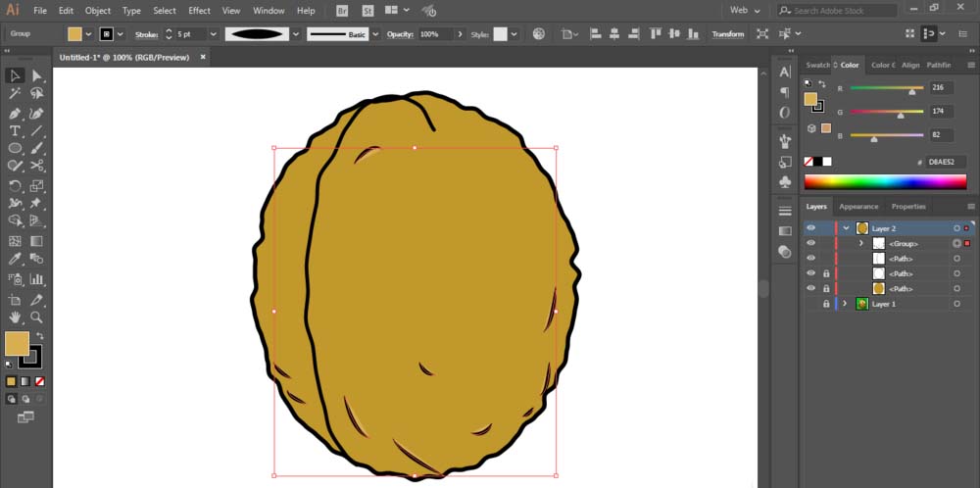Open the Window menu

click(x=269, y=11)
